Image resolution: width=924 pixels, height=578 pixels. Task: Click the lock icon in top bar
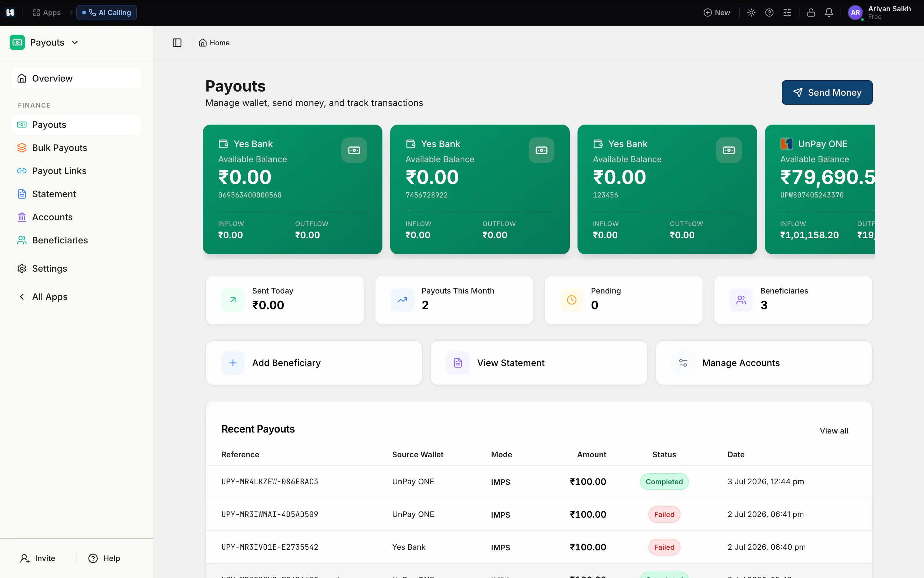(x=811, y=13)
